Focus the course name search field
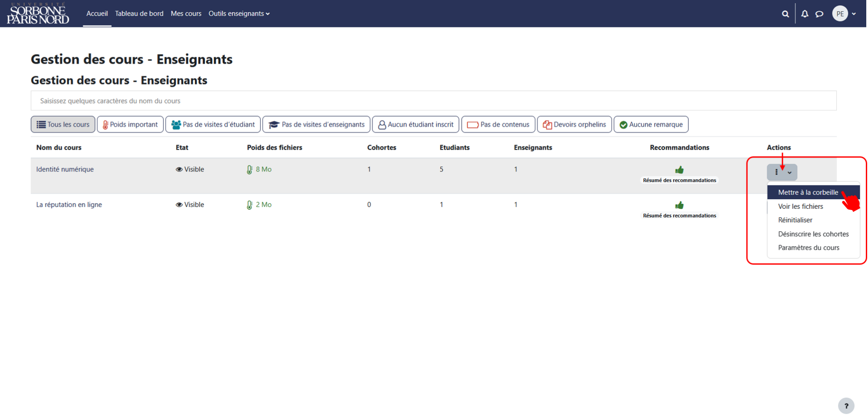Image resolution: width=868 pixels, height=418 pixels. 434,101
